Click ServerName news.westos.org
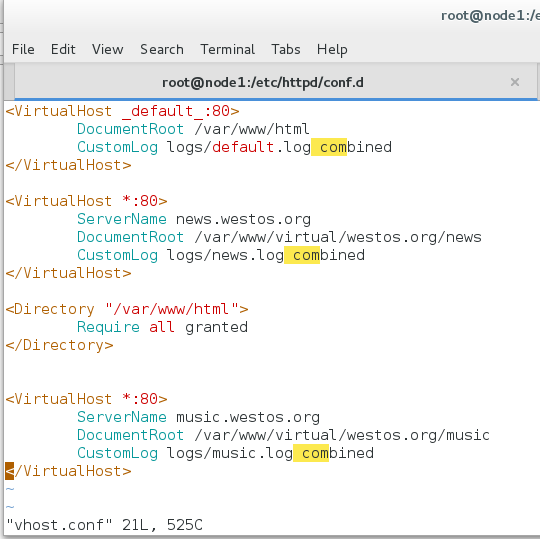This screenshot has height=539, width=540. point(194,219)
